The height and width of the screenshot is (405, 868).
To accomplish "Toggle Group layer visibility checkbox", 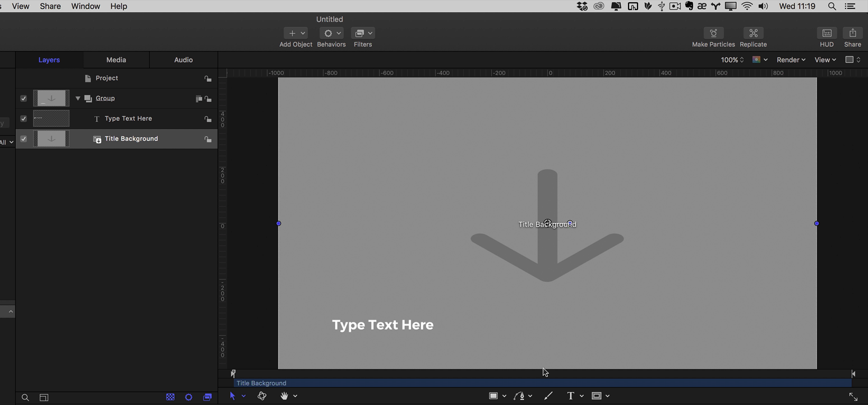I will 24,98.
